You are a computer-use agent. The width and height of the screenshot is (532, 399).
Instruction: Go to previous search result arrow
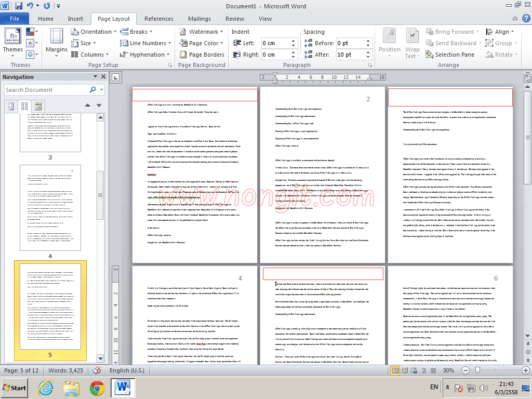(x=87, y=105)
